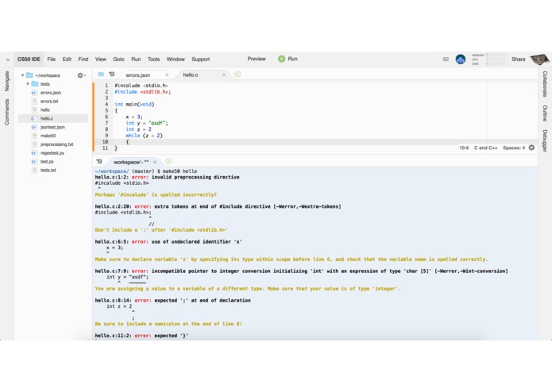The height and width of the screenshot is (392, 552).
Task: Click the terminal pane tab-list icon
Action: [99, 161]
